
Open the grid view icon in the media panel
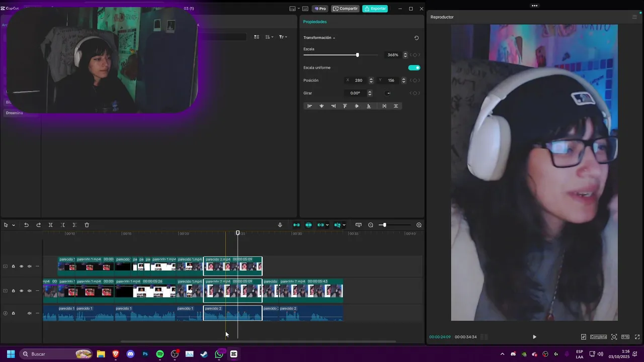click(257, 37)
